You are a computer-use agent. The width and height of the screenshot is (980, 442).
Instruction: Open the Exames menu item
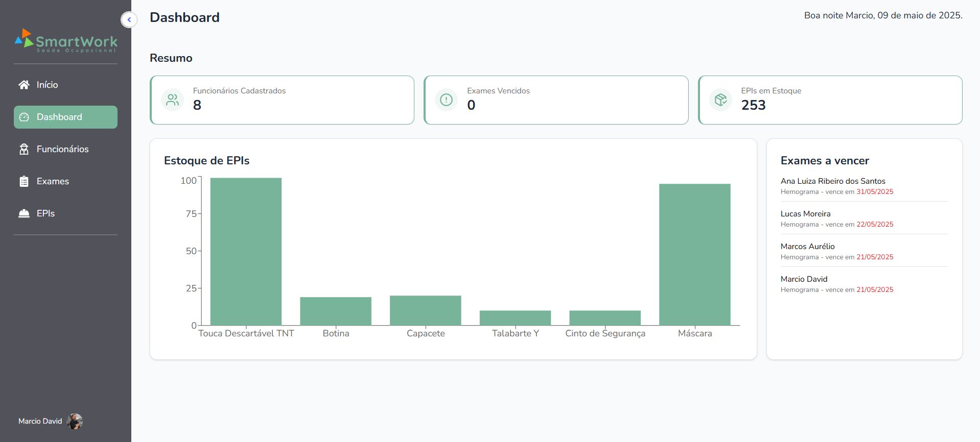point(65,181)
